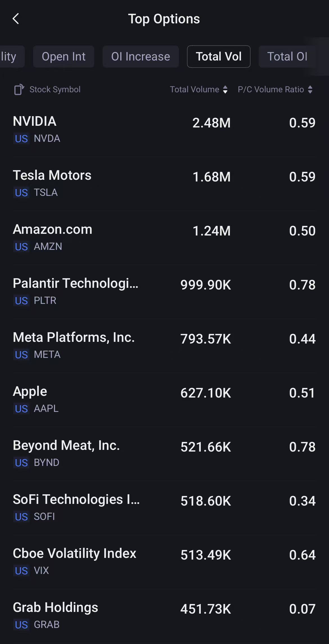
Task: Select Meta Platforms, Inc. entry
Action: coord(164,345)
